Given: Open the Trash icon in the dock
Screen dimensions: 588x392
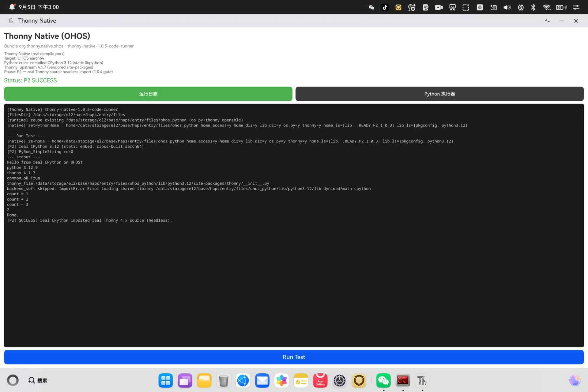Looking at the screenshot, I should 224,381.
